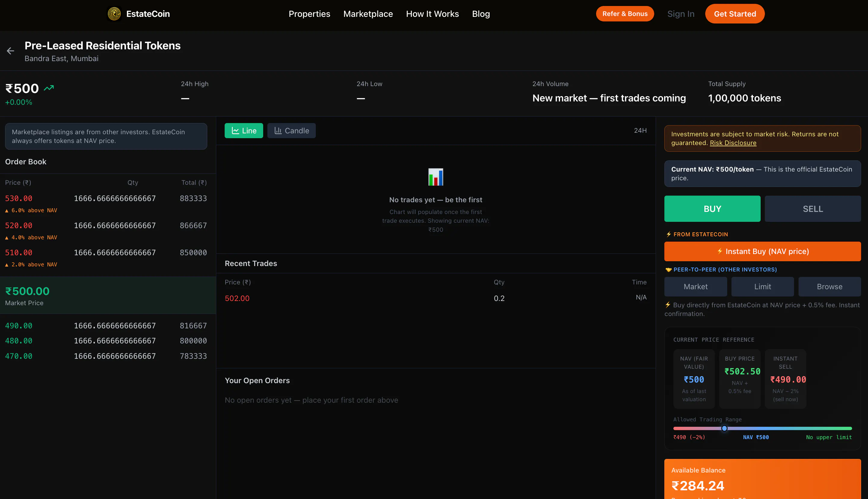Click the Current NAV ₹500/token notice

[762, 173]
